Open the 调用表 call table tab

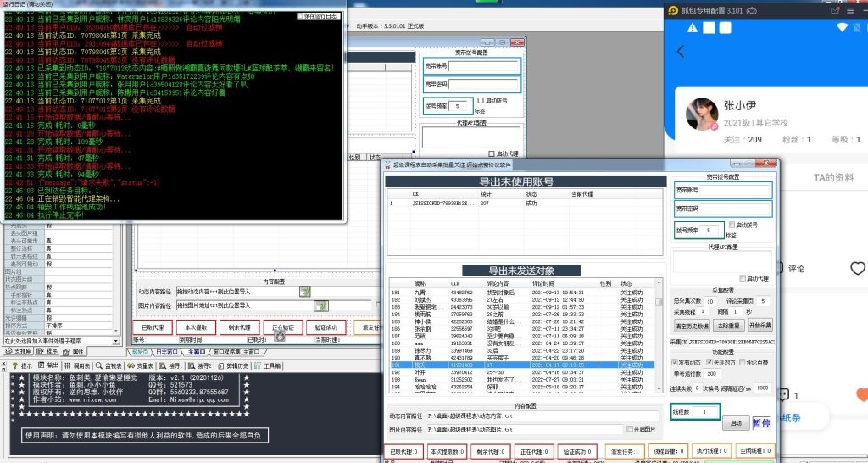coord(79,365)
